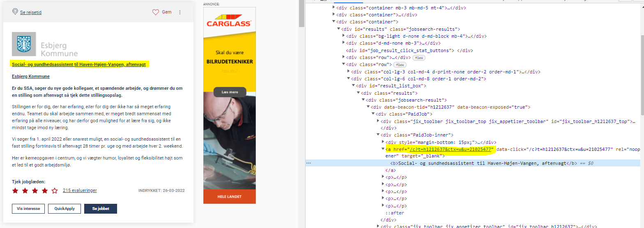The width and height of the screenshot is (644, 228).
Task: Click the Carglass logo in the ad
Action: pos(230,21)
